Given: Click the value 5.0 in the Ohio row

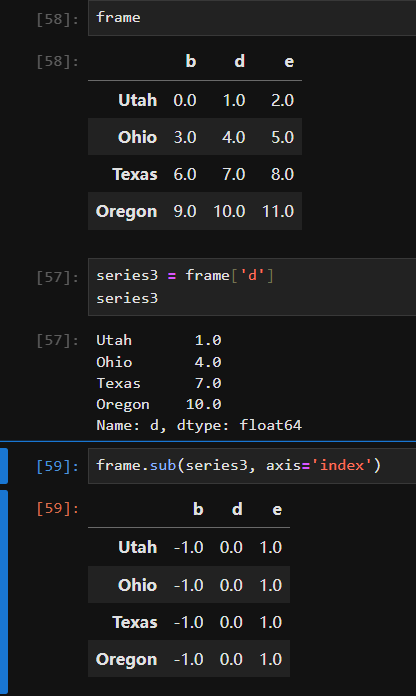Looking at the screenshot, I should click(282, 137).
